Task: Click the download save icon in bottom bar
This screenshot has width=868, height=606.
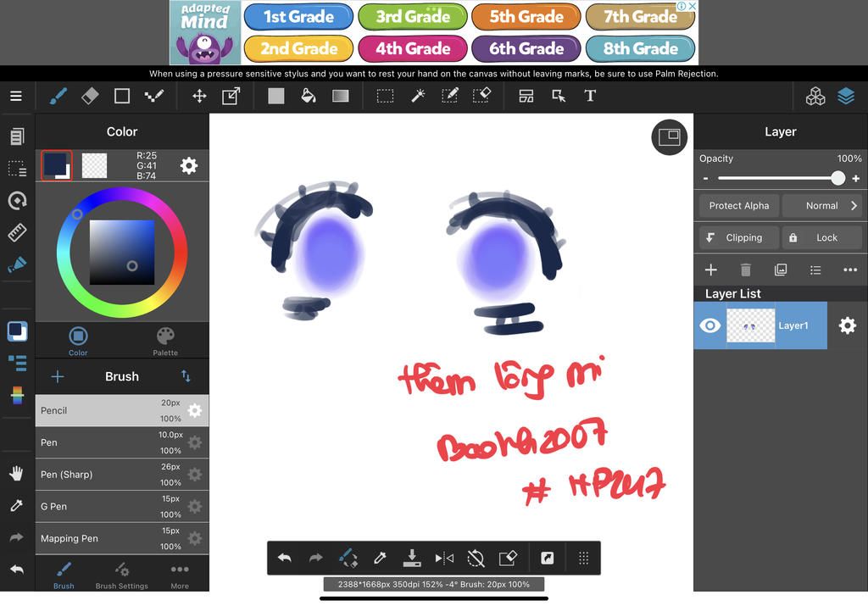Action: tap(411, 558)
